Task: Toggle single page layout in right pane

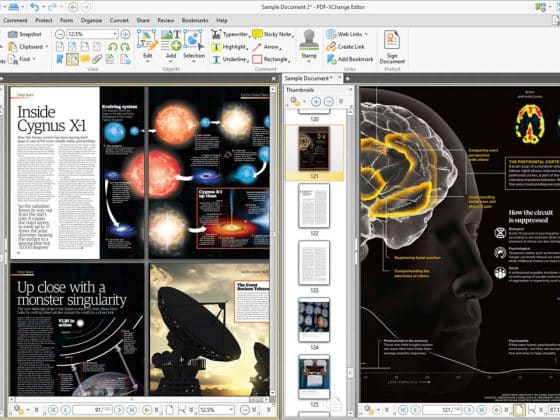Action: click(519, 410)
